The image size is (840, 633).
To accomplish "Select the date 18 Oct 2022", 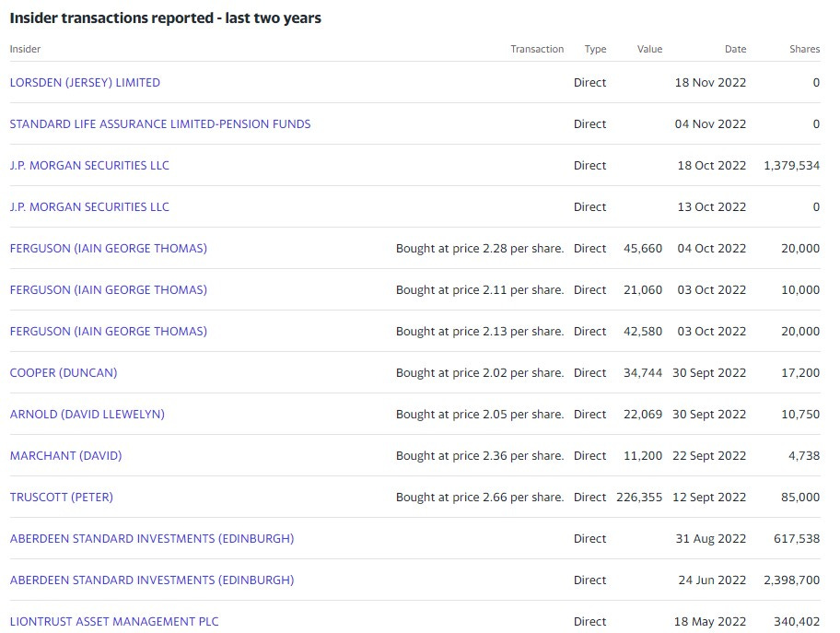I will pos(712,165).
